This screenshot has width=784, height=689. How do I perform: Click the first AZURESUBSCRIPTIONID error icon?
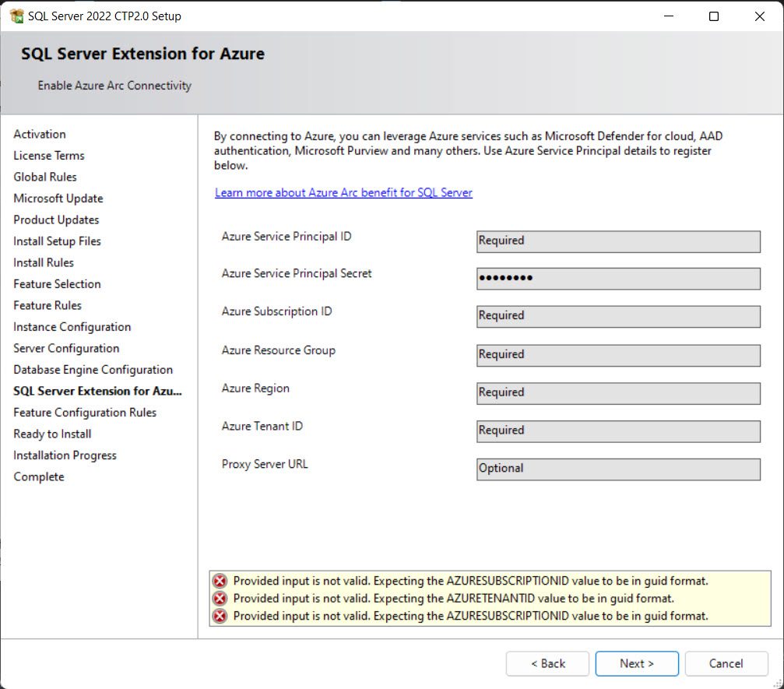coord(220,581)
